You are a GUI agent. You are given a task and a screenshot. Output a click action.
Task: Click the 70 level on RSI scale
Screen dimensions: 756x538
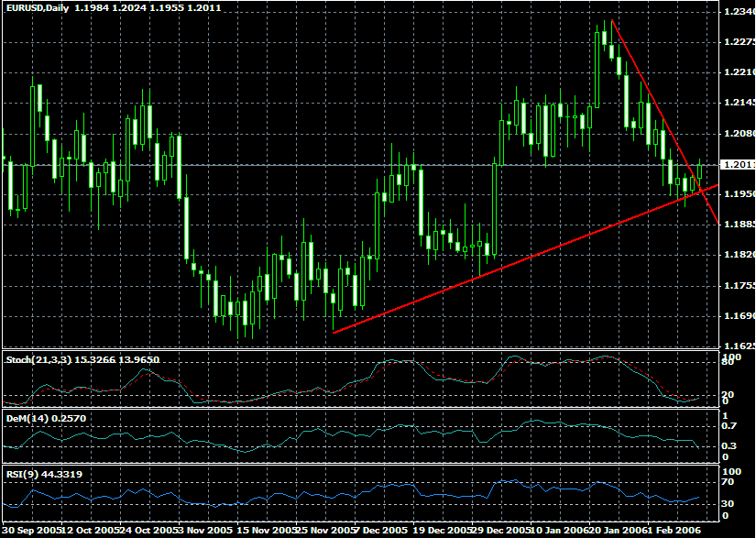[x=729, y=481]
